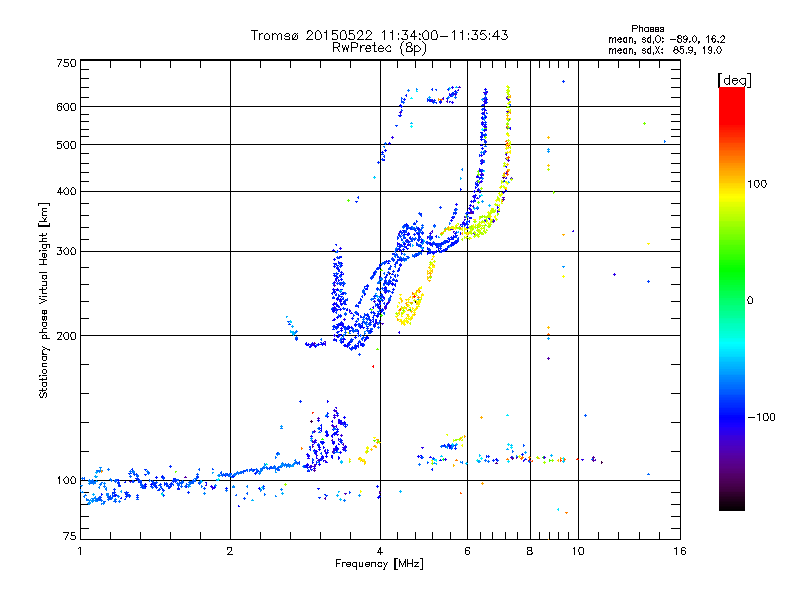
Task: Click the colorbar tick label '-100'
Action: pos(761,417)
